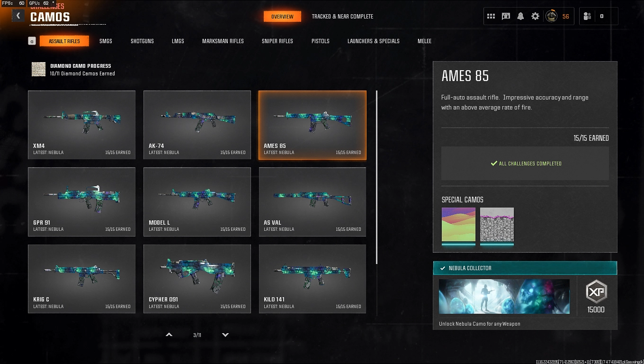This screenshot has width=644, height=364.
Task: Click the Diamond Camo Progress swatch
Action: coord(38,69)
